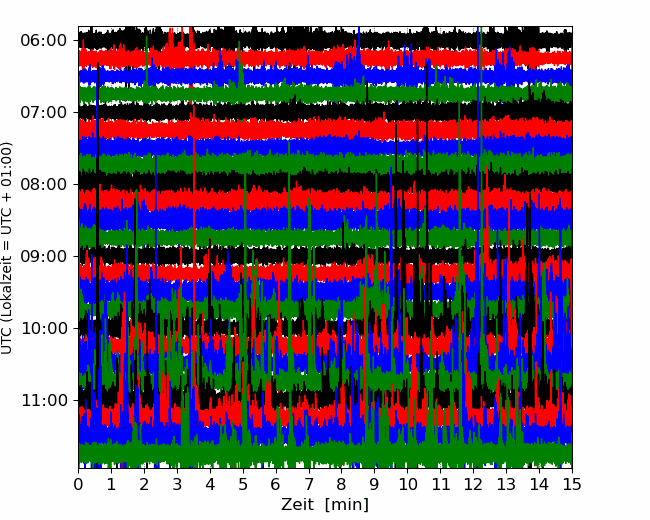Click the 08:00 time axis label

[44, 184]
